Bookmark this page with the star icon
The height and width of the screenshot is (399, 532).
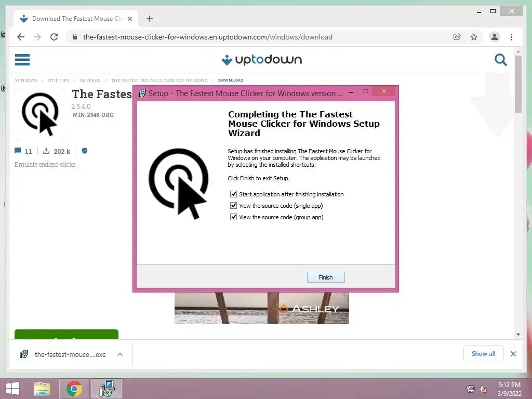[474, 37]
